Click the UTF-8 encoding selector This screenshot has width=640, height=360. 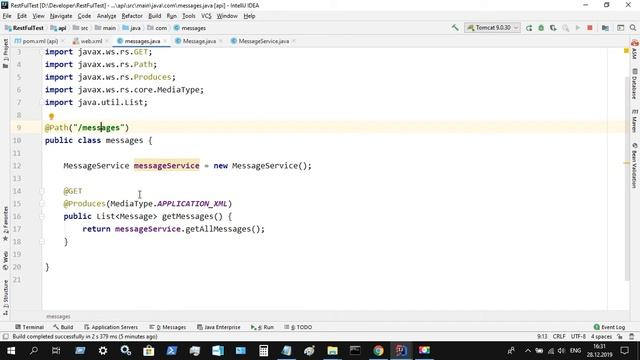pyautogui.click(x=578, y=336)
